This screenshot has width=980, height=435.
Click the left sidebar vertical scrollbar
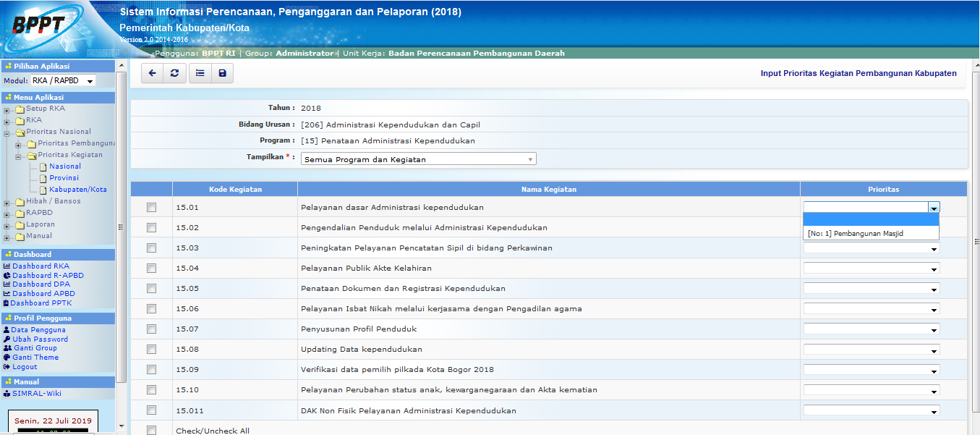coord(122,227)
